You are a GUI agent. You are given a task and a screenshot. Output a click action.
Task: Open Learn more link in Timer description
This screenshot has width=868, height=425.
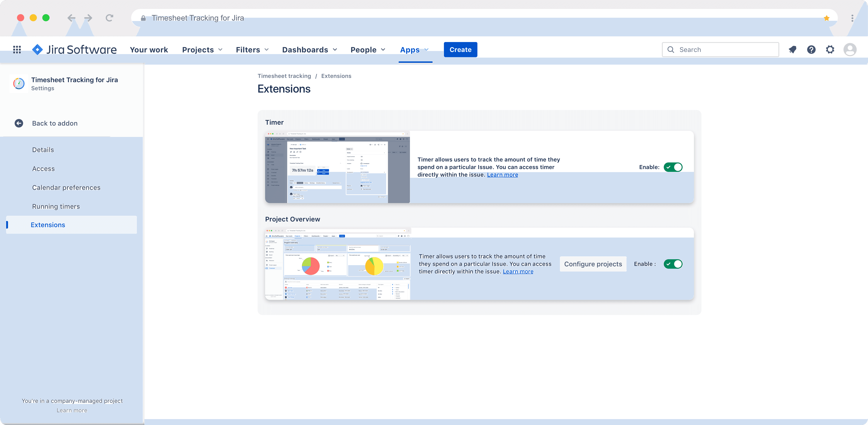pos(502,175)
